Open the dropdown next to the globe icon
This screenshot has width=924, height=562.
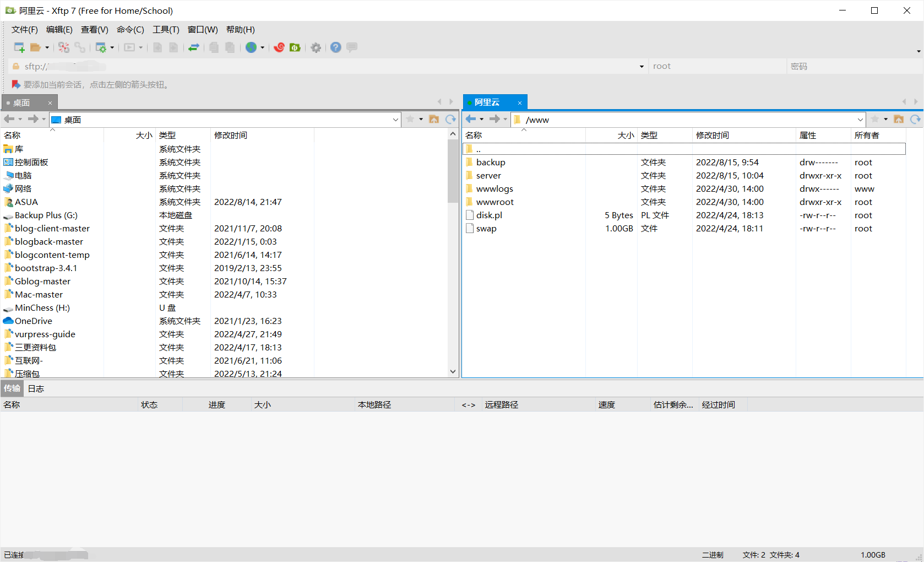coord(262,47)
